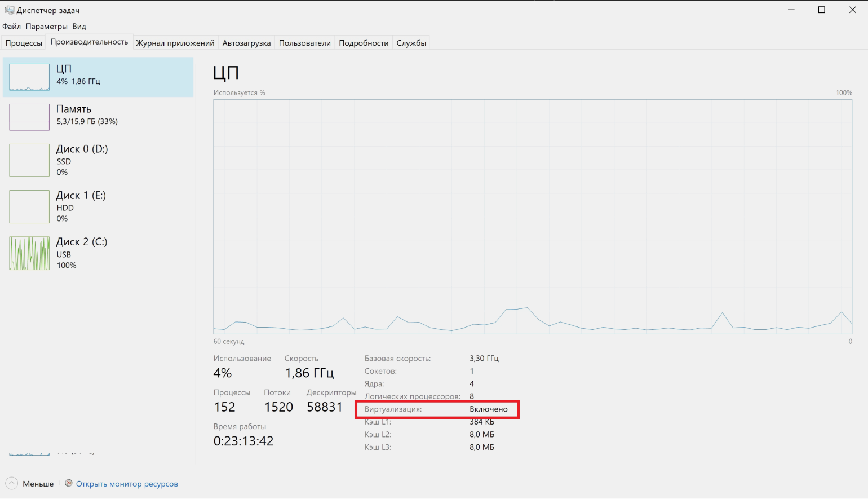Open the Параметры menu
This screenshot has width=868, height=499.
pyautogui.click(x=46, y=27)
